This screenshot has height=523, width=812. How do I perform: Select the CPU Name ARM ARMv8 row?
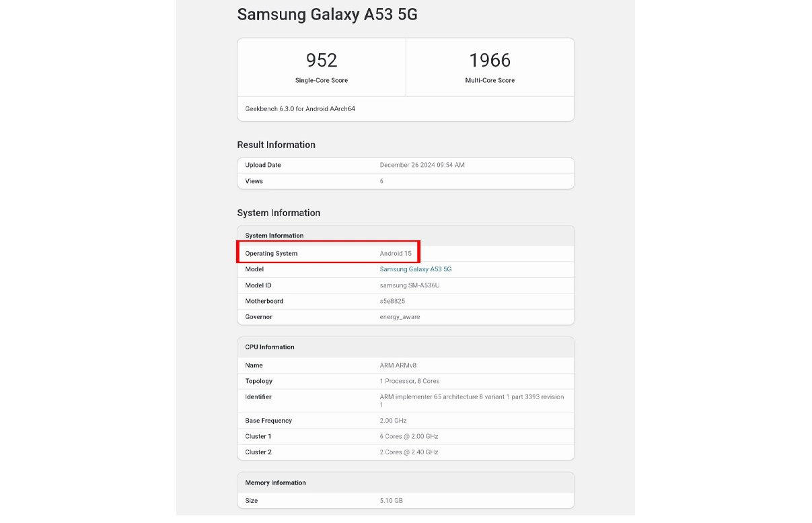click(405, 365)
